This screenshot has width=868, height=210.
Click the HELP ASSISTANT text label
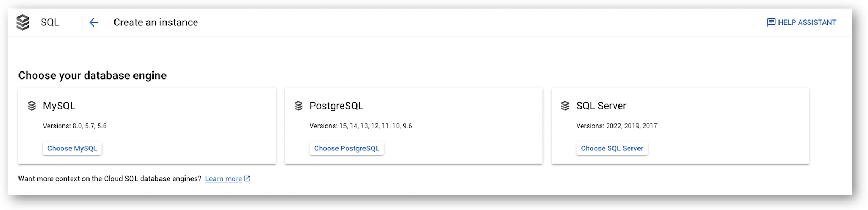tap(807, 22)
